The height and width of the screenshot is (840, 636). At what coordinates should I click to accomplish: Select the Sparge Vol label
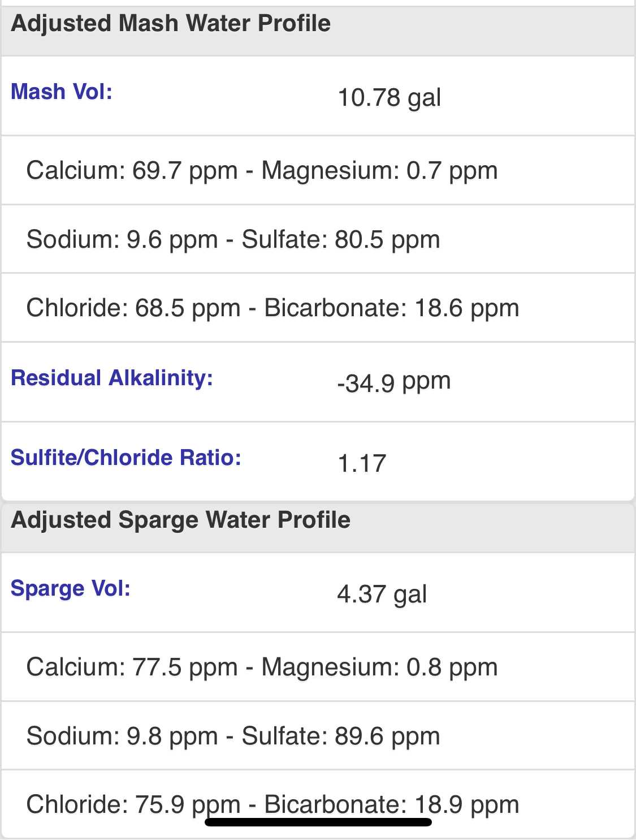(x=71, y=589)
